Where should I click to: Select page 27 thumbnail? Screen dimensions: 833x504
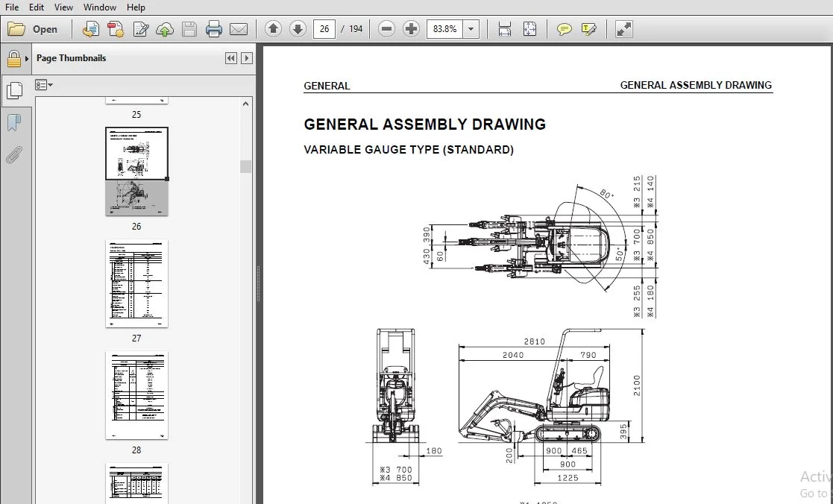click(x=136, y=283)
